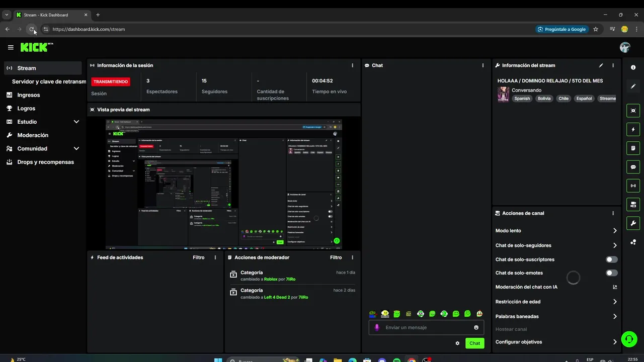Open options menu for Información del stream panel

click(613, 65)
